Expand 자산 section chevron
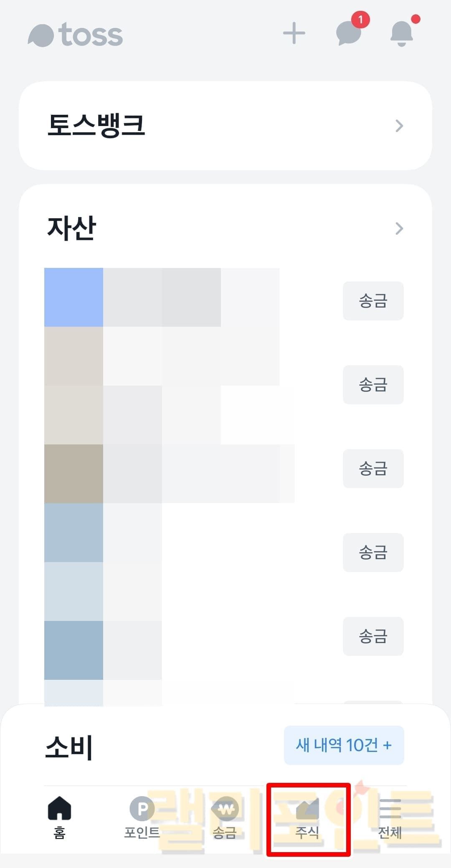This screenshot has width=451, height=868. pos(399,228)
